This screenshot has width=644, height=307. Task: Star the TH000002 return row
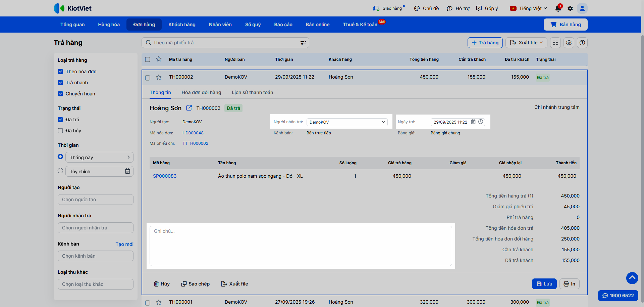159,78
